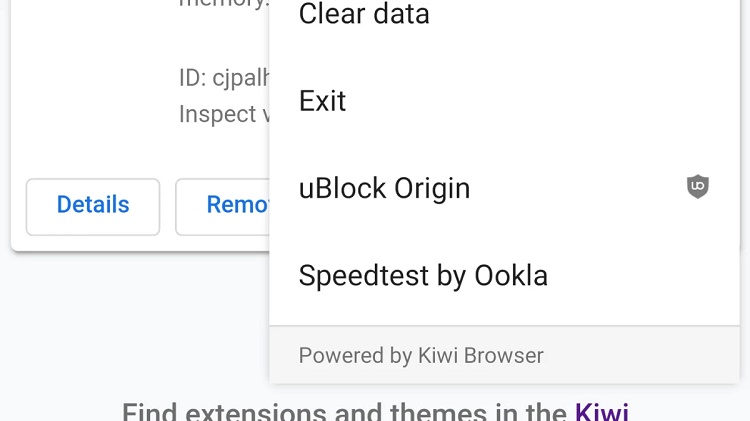Click the Powered by Kiwi Browser footer
The image size is (750, 421).
click(421, 355)
